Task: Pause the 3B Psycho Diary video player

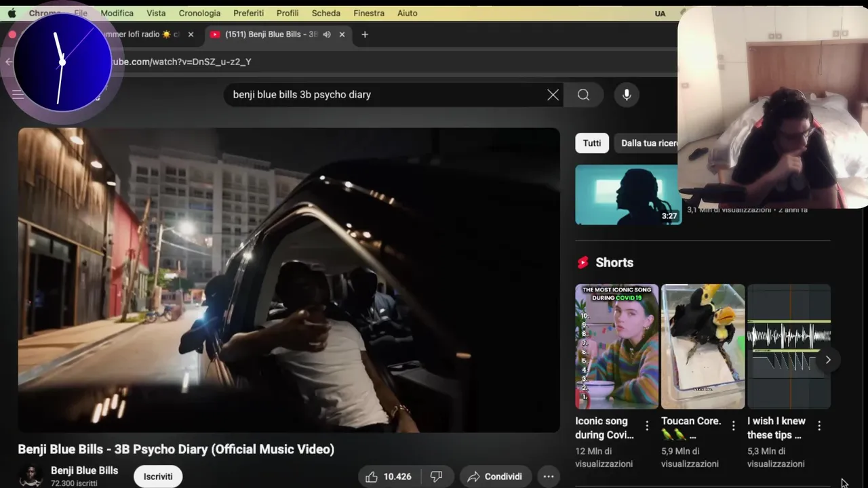Action: 289,280
